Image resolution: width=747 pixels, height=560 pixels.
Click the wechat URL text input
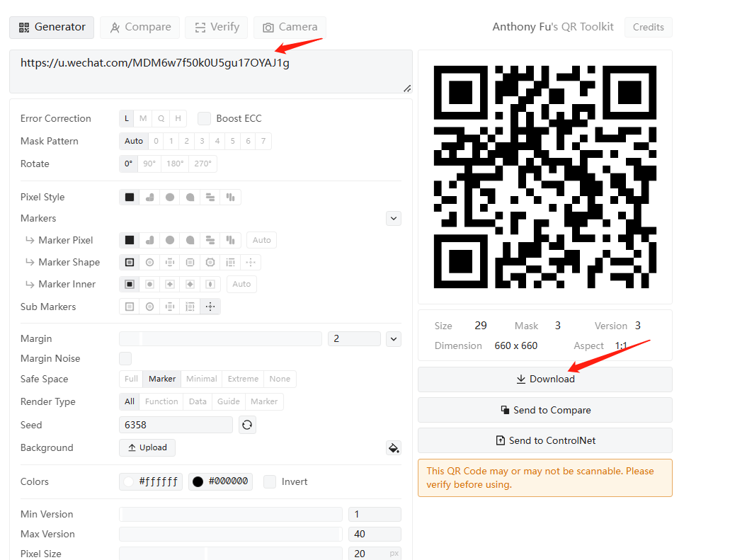[210, 72]
